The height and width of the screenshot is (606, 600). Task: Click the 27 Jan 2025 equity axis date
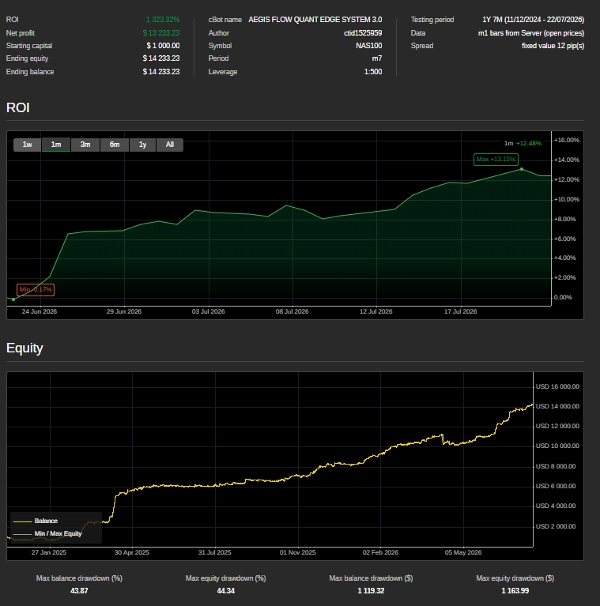pyautogui.click(x=49, y=553)
